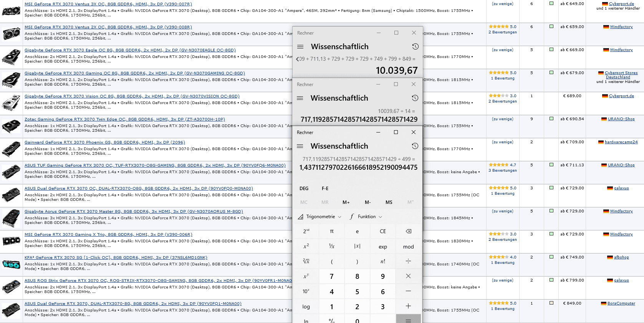Click the factorial n! key
This screenshot has height=323, width=644.
(x=383, y=261)
